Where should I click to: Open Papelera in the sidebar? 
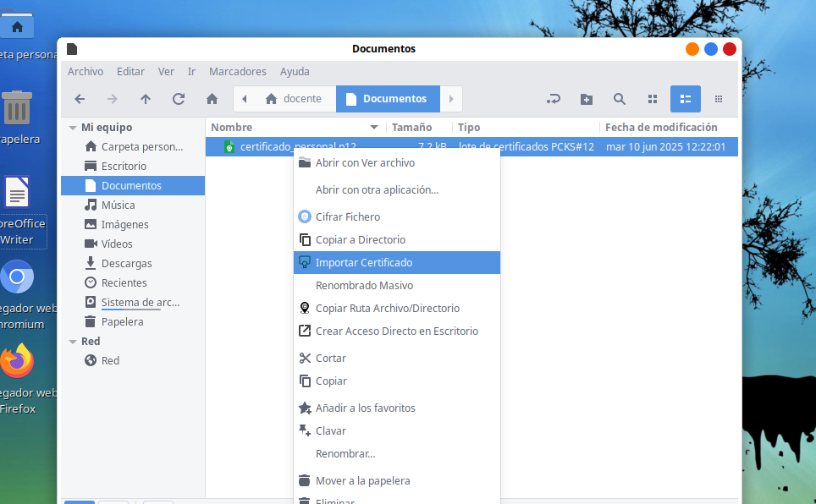click(133, 322)
